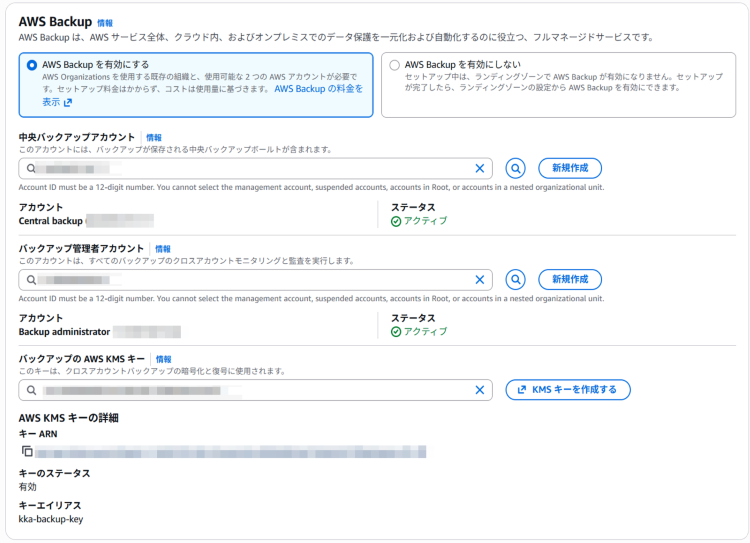750x543 pixels.
Task: Click 新規作成 for the central backup account
Action: (x=570, y=168)
